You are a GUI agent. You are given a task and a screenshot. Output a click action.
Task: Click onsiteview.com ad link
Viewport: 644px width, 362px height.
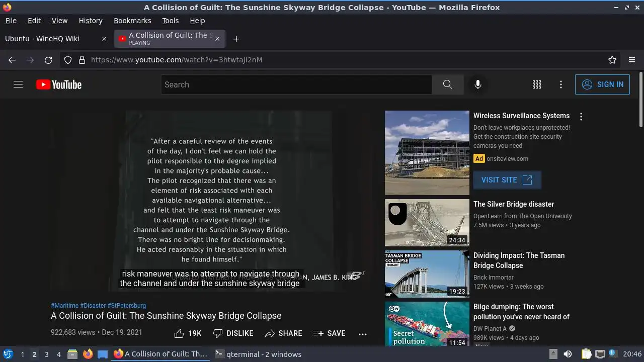[507, 159]
